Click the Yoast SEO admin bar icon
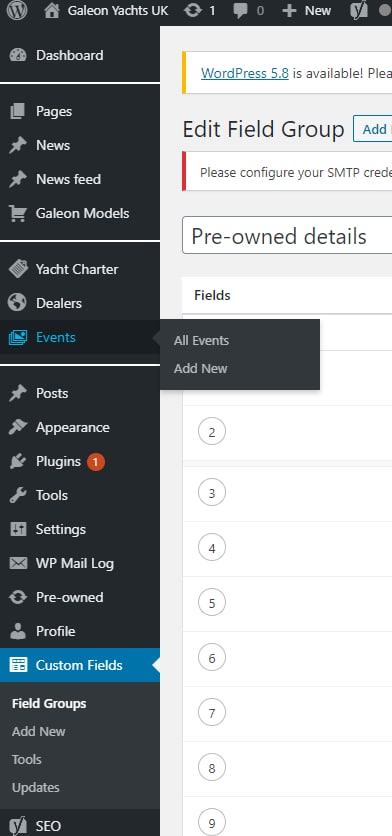This screenshot has width=392, height=836. (x=359, y=11)
